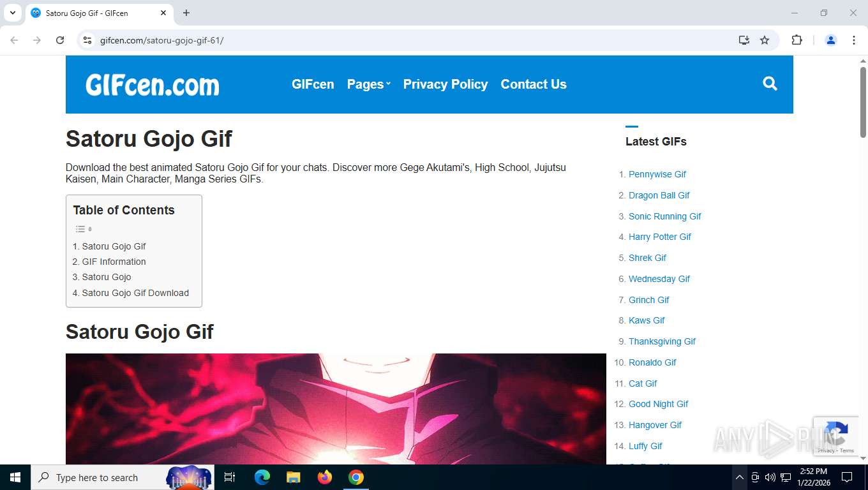Open the Wednesday Gif link

(659, 279)
